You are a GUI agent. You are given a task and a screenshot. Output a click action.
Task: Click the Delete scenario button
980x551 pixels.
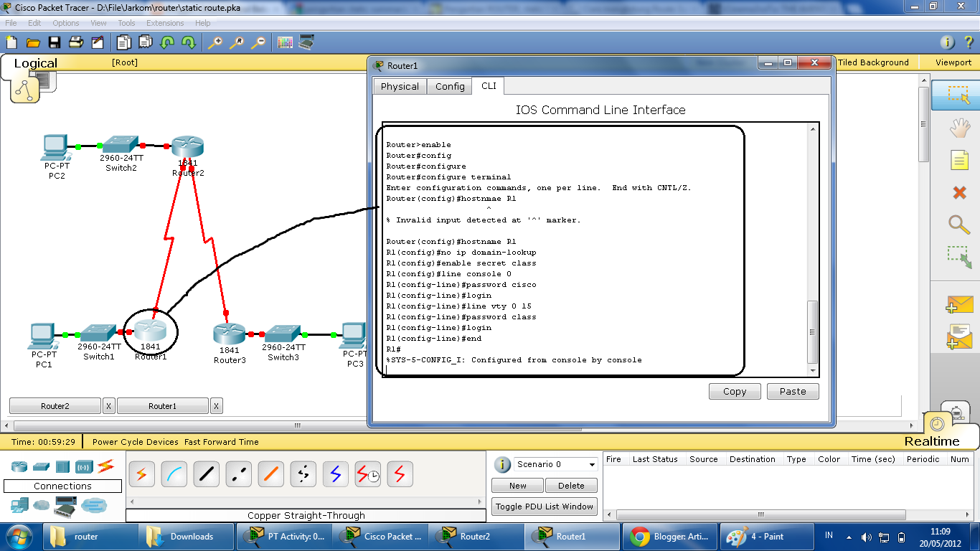[x=571, y=486]
